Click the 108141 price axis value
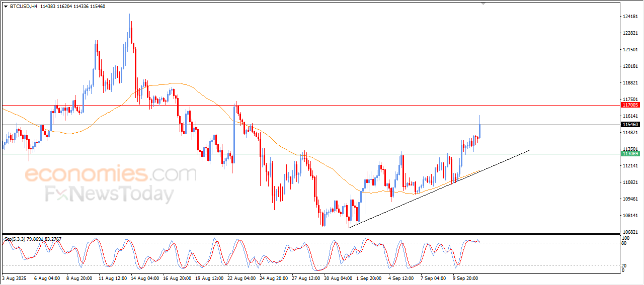The width and height of the screenshot is (644, 285). pos(630,216)
